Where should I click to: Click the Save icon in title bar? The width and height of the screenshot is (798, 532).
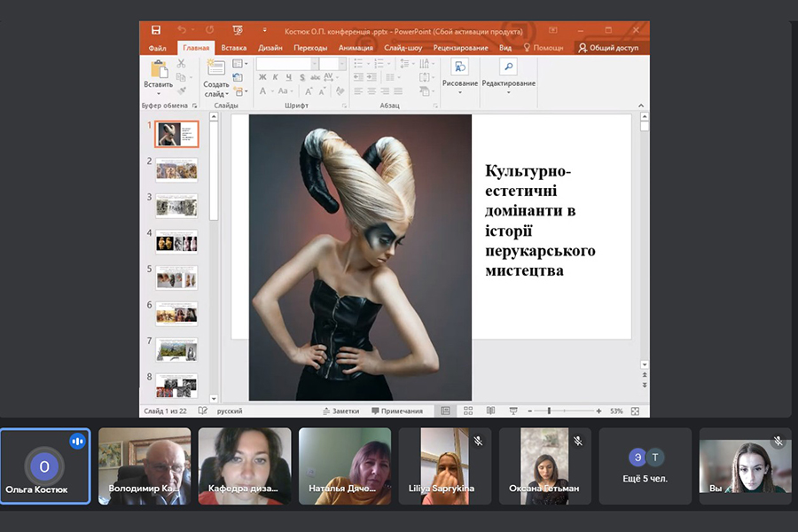[156, 30]
